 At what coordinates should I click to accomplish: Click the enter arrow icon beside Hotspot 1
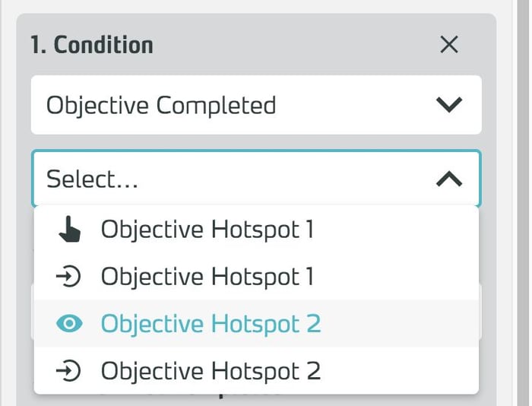[x=69, y=277]
